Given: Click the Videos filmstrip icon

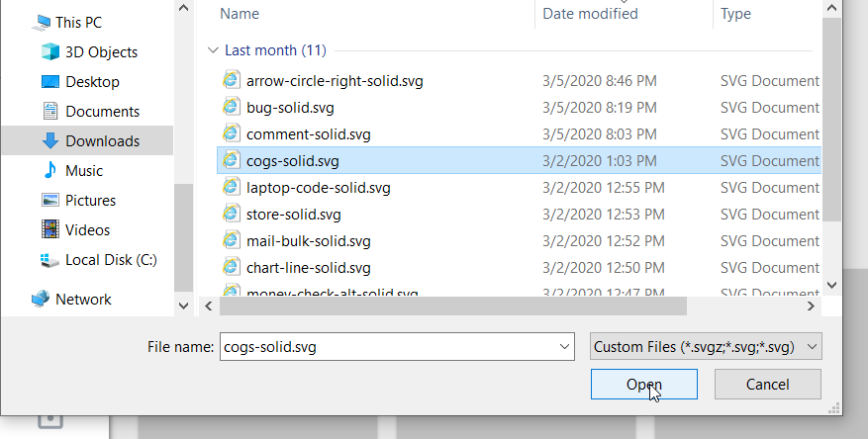Looking at the screenshot, I should pyautogui.click(x=50, y=230).
